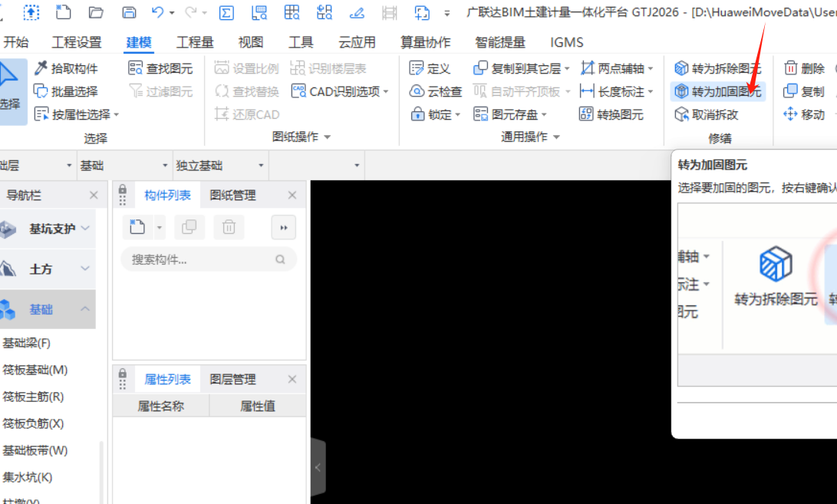Run 云检查 tool
This screenshot has width=837, height=504.
click(x=436, y=91)
